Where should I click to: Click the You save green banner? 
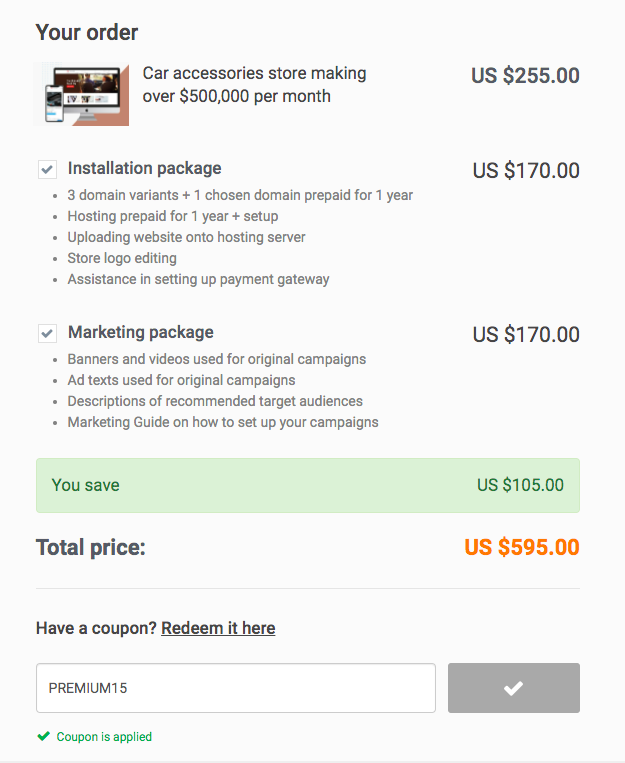tap(308, 485)
